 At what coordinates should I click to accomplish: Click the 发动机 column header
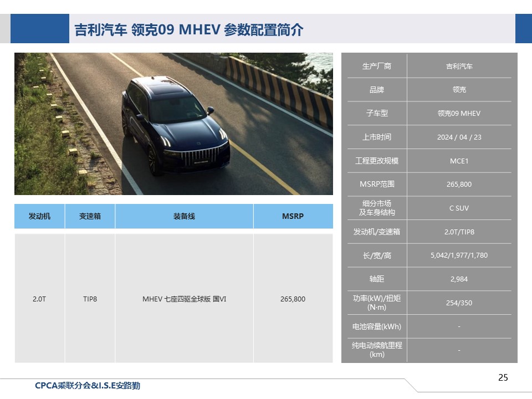tap(39, 216)
